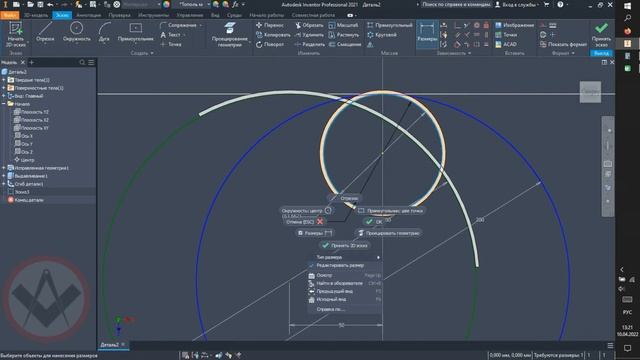Viewport: 640px width, 360px height.
Task: Choose the Точка point tool in Создать panel
Action: [171, 44]
